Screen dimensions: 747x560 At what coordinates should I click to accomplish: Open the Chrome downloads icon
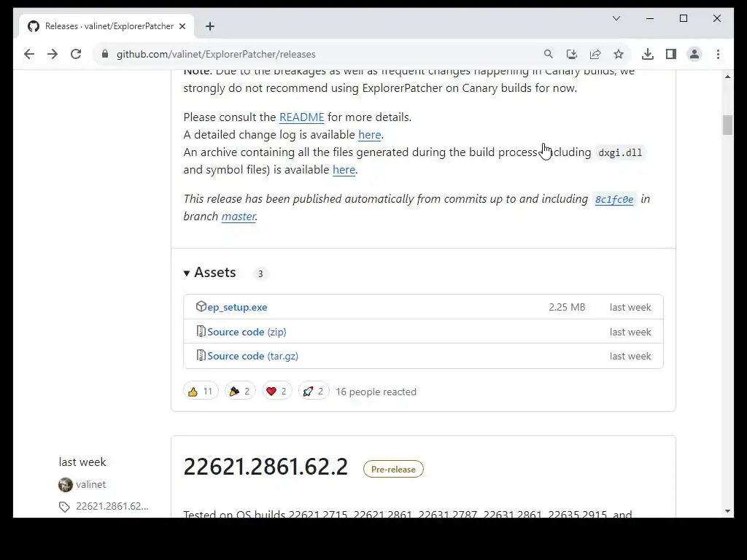pos(648,54)
